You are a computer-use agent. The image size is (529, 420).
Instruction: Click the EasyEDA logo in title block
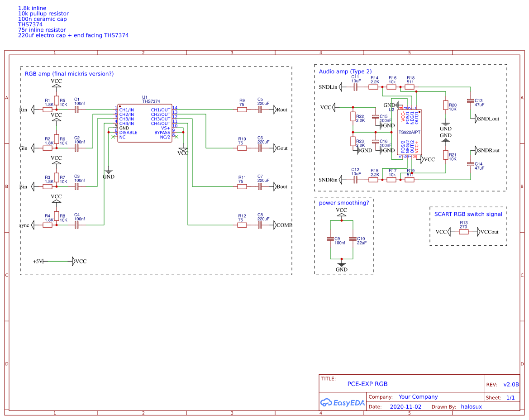click(x=342, y=402)
